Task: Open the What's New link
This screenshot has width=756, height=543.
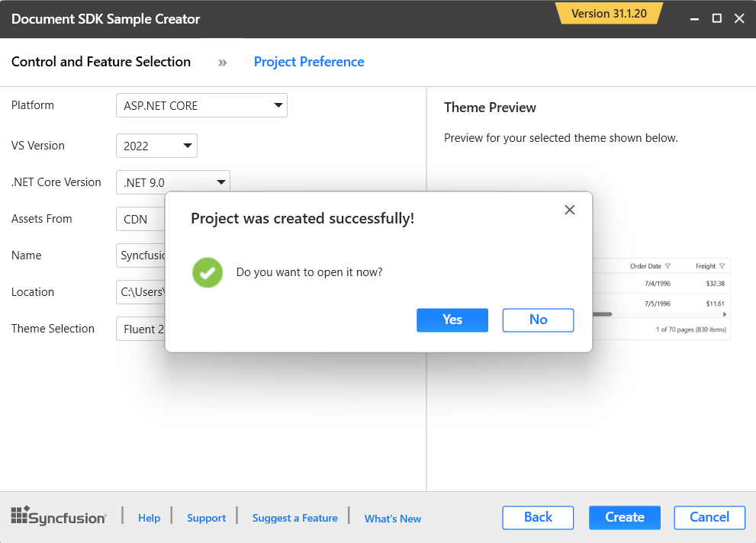Action: coord(392,519)
